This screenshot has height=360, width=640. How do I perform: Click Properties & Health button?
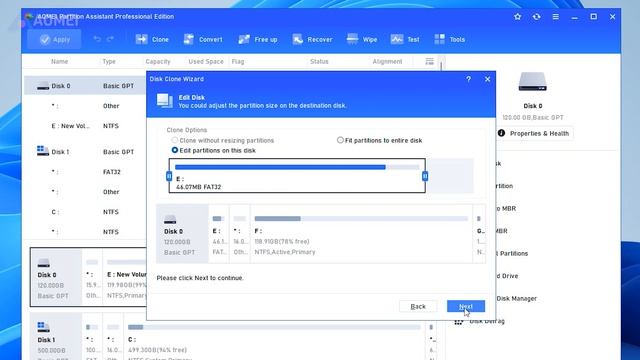coord(534,133)
